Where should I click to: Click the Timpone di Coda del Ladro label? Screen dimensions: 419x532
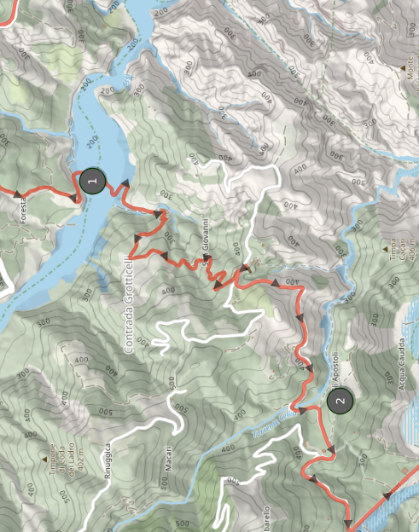coord(61,459)
